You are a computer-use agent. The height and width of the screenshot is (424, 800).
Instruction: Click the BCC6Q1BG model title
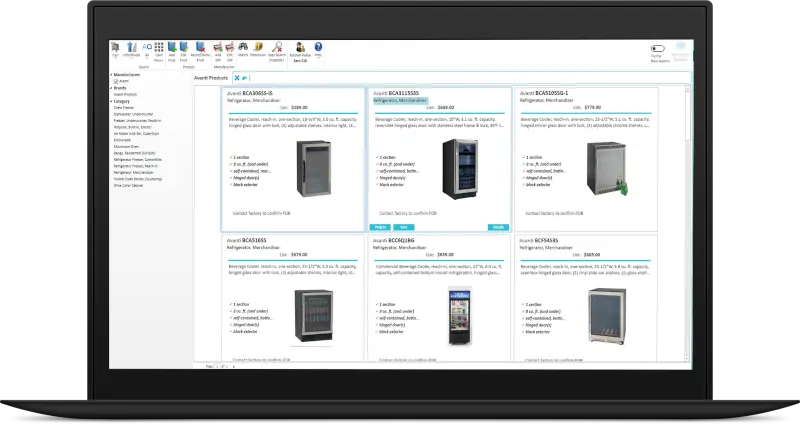402,240
